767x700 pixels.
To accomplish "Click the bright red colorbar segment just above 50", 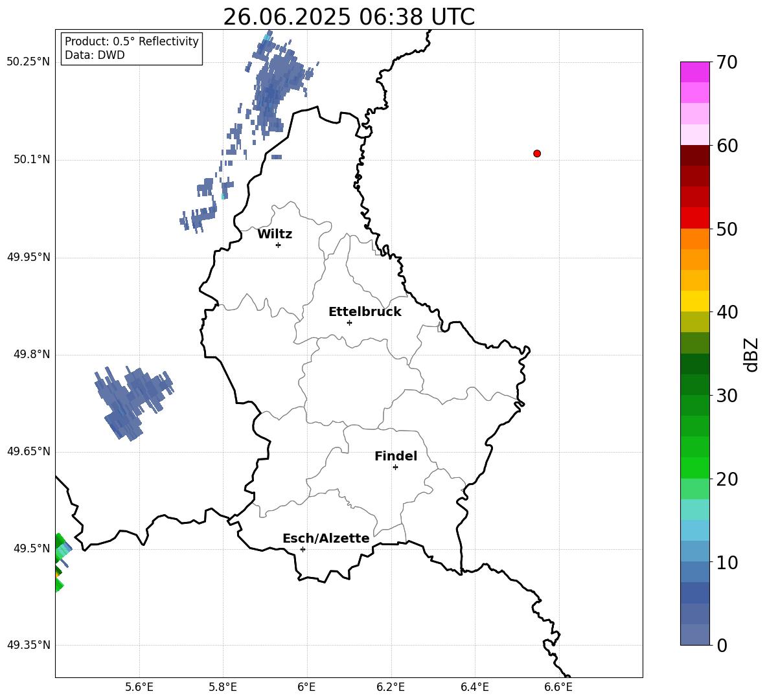I will [x=695, y=218].
